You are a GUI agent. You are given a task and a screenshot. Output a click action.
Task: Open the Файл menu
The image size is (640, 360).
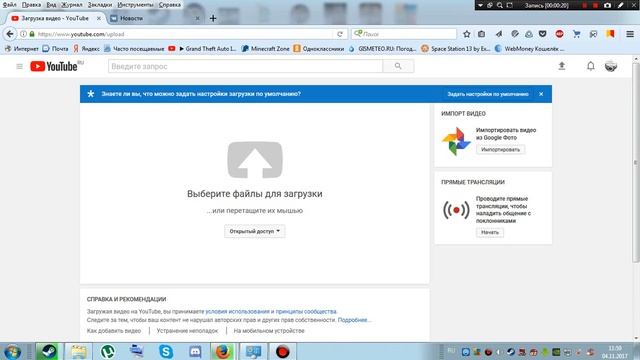point(9,5)
